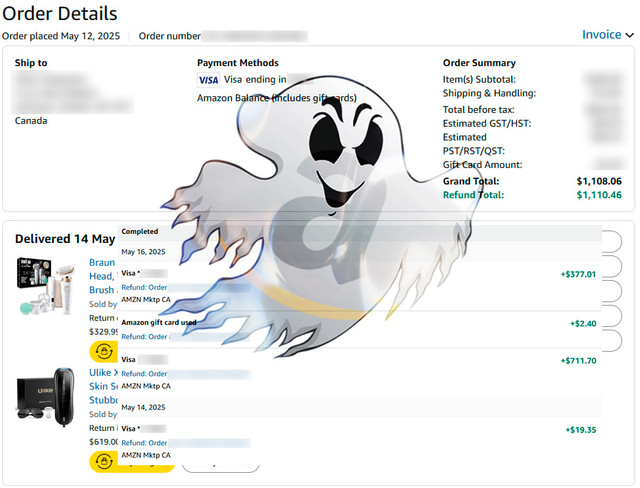
Task: Click the Amazon Balance payment method text
Action: tap(277, 98)
